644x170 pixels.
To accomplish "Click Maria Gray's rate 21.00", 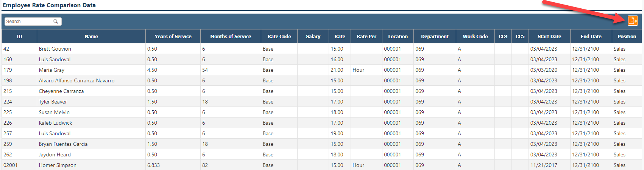I will 337,70.
